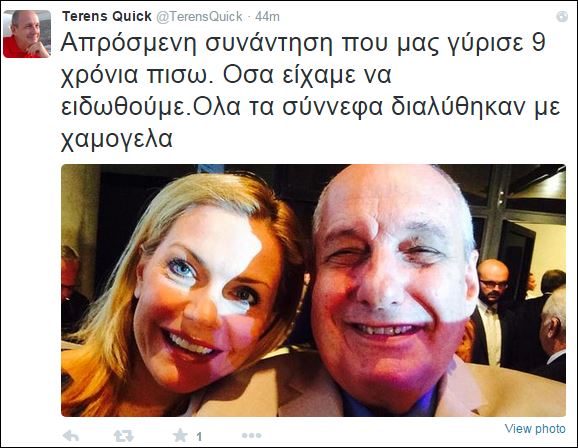Open the attached selfie photo
The height and width of the screenshot is (448, 578).
tap(313, 291)
